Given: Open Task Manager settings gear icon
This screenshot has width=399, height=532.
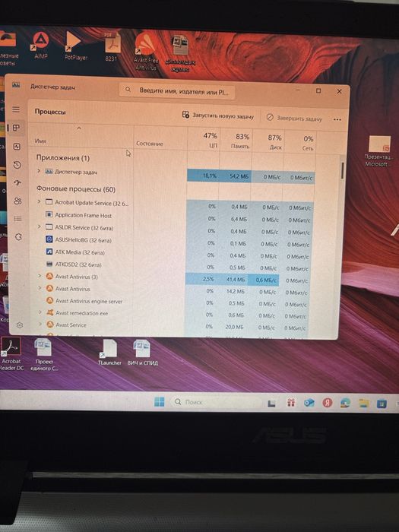Looking at the screenshot, I should coord(20,325).
